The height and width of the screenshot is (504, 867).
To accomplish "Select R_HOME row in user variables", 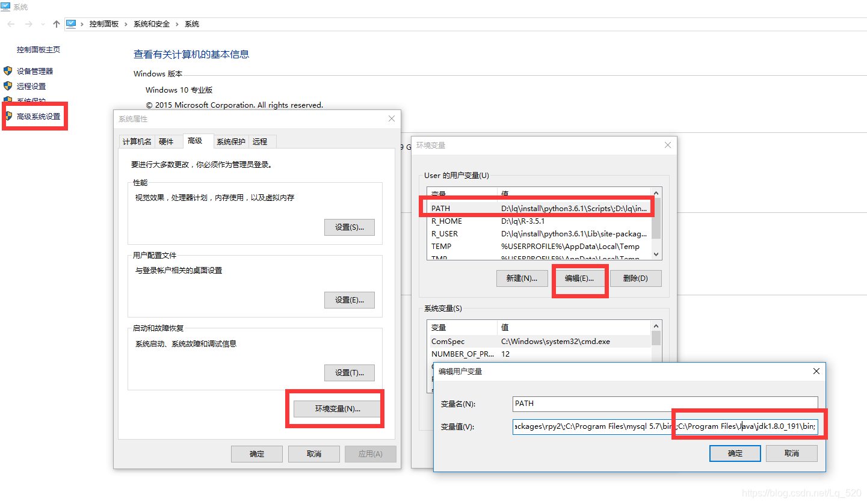I will coord(540,221).
